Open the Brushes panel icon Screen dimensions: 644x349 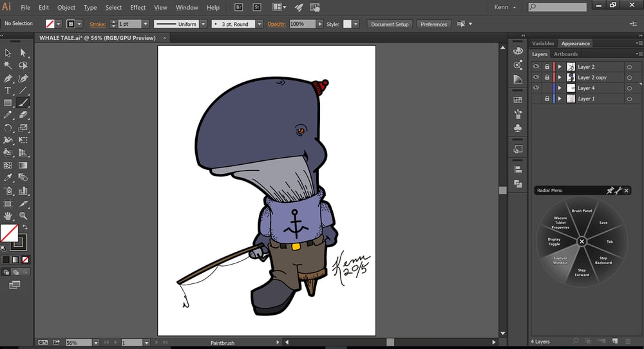tap(518, 114)
